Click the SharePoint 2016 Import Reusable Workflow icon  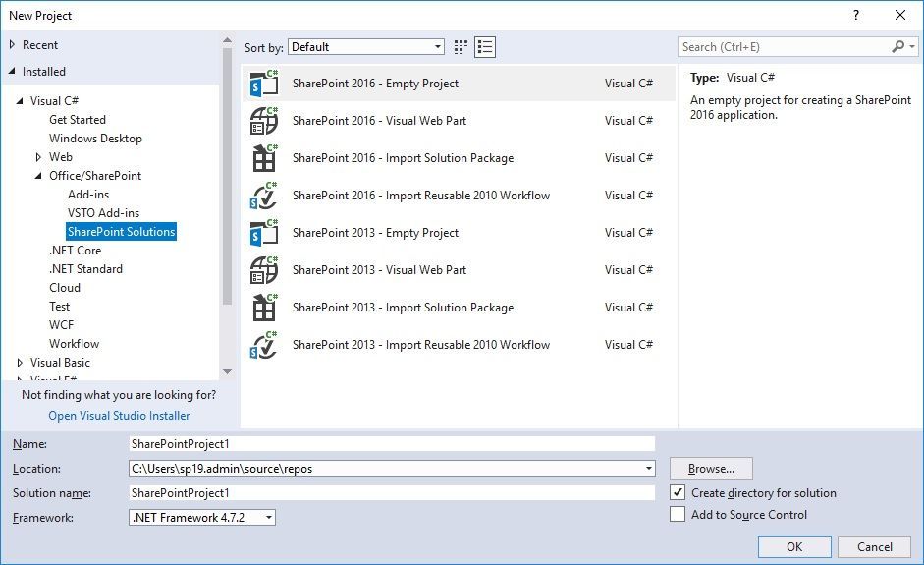(x=263, y=196)
